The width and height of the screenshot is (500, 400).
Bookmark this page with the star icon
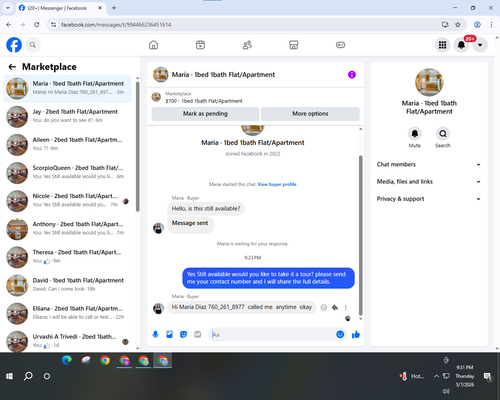click(458, 25)
